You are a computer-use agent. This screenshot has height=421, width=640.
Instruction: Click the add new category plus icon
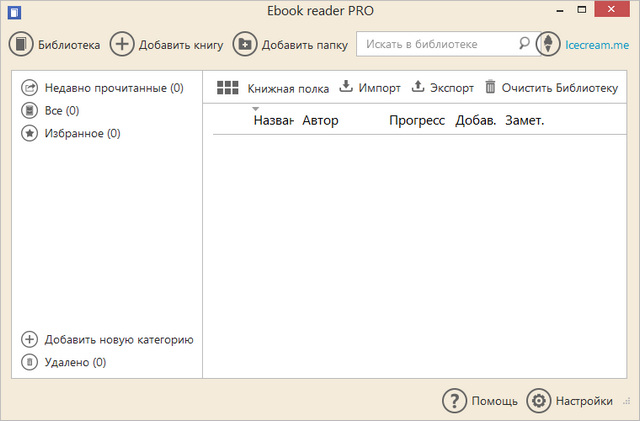click(29, 339)
